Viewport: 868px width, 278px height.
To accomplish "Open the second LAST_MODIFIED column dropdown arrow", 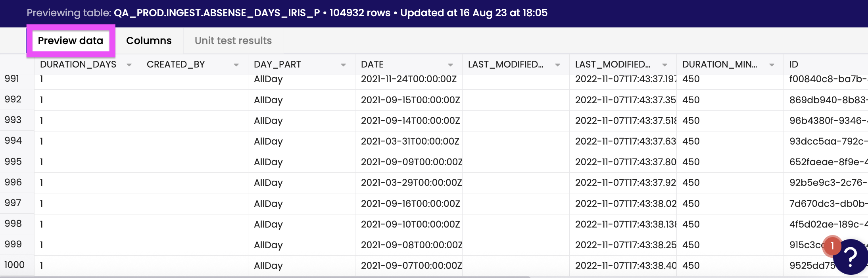I will 664,65.
